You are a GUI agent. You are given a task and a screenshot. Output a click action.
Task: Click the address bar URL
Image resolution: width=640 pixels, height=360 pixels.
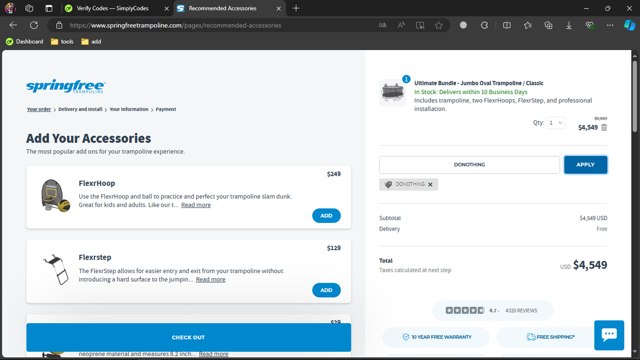pos(176,25)
